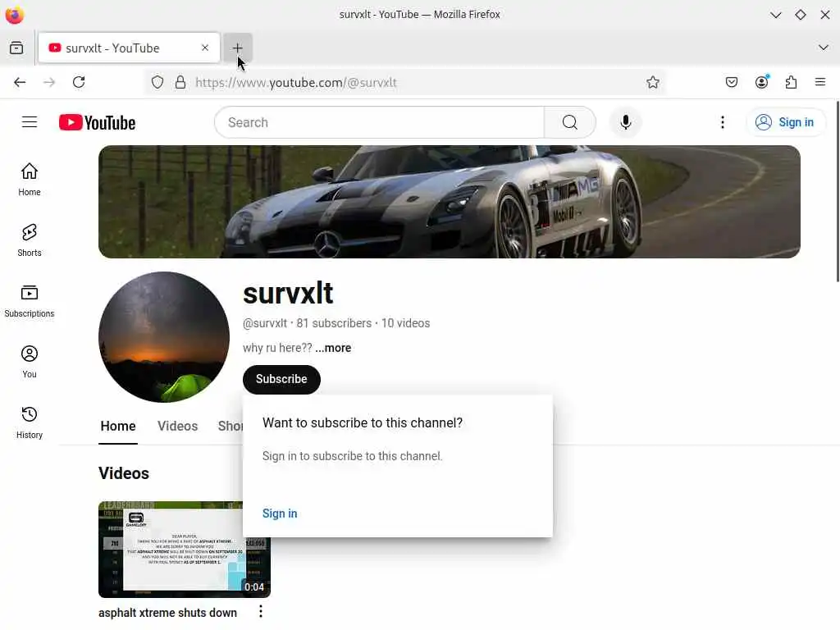Open more options for asphalt xtreme video

coord(260,611)
